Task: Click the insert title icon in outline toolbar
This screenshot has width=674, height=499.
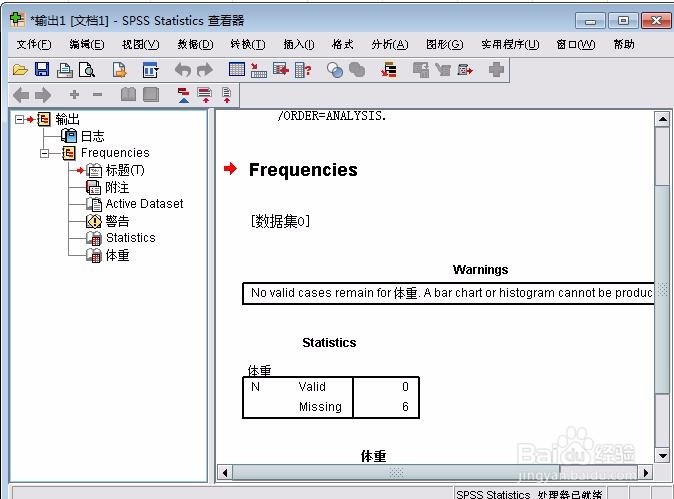Action: [x=205, y=95]
